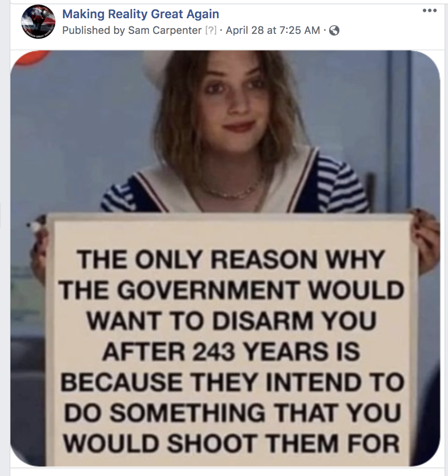The height and width of the screenshot is (476, 448).
Task: Open Sam Carpenter's profile link
Action: pyautogui.click(x=165, y=30)
